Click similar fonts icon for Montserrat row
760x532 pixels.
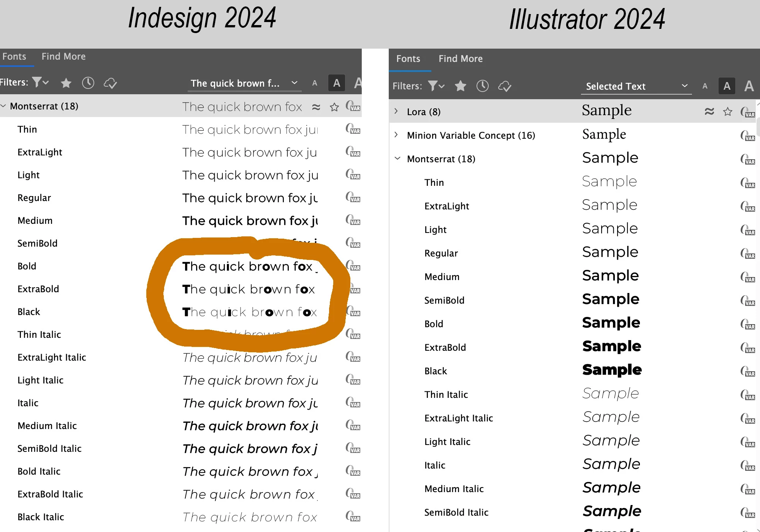pos(316,107)
